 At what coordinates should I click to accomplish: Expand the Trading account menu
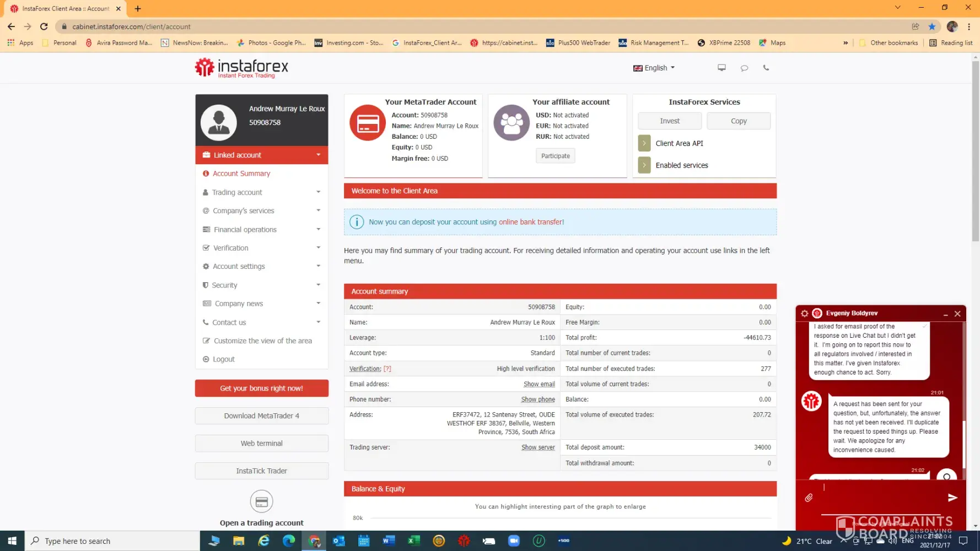(261, 192)
